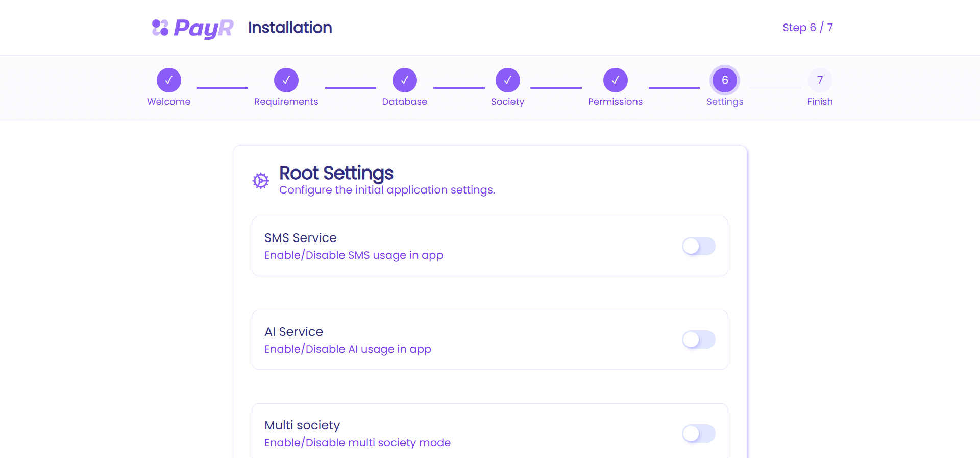Screen dimensions: 980x458
Task: Click the SMS Service setting card
Action: (490, 246)
